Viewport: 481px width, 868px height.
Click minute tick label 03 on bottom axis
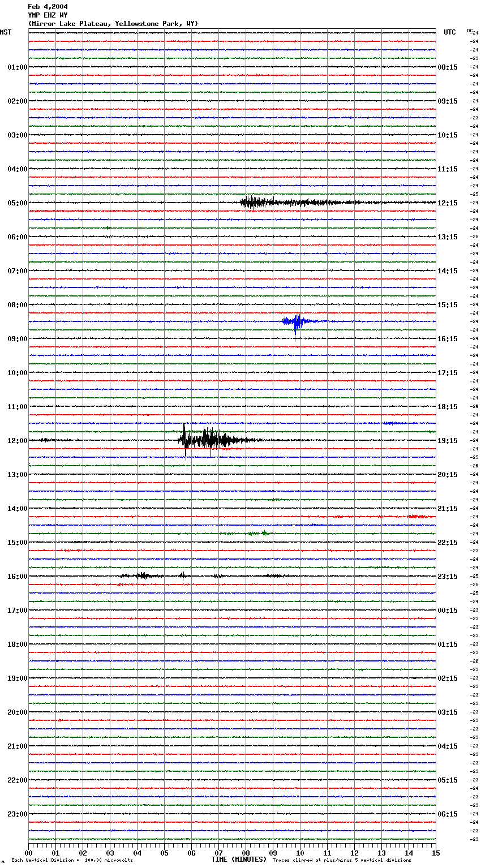pyautogui.click(x=110, y=853)
